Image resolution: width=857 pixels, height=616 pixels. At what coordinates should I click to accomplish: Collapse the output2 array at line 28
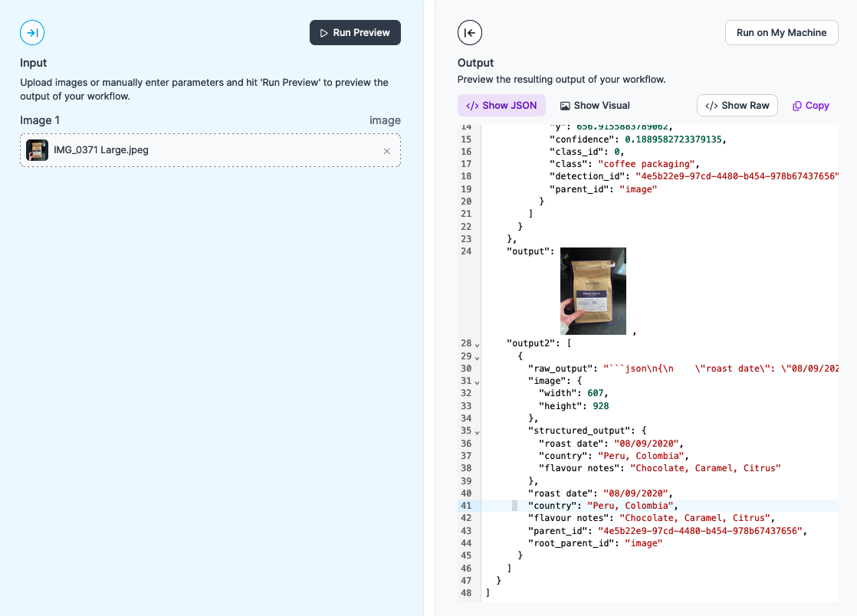(x=477, y=345)
